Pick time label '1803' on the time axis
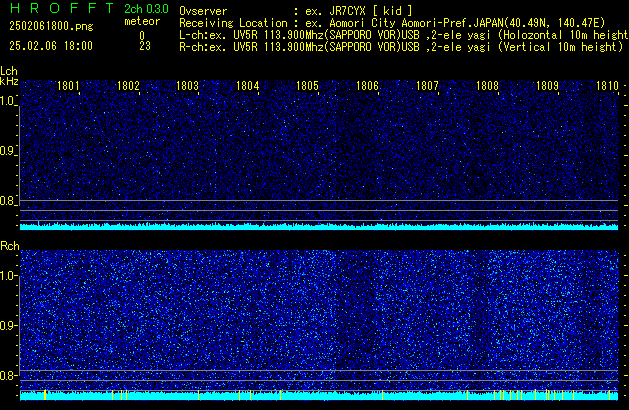This screenshot has height=410, width=629. tap(187, 86)
